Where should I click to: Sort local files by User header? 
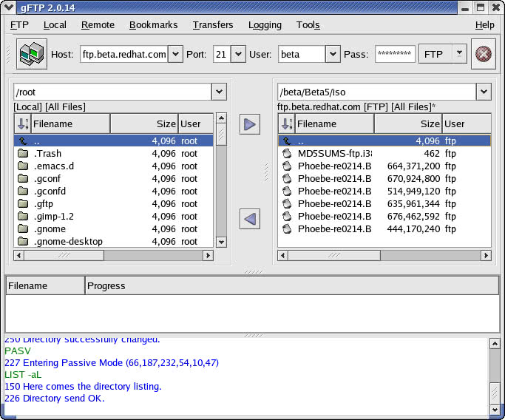(x=195, y=123)
